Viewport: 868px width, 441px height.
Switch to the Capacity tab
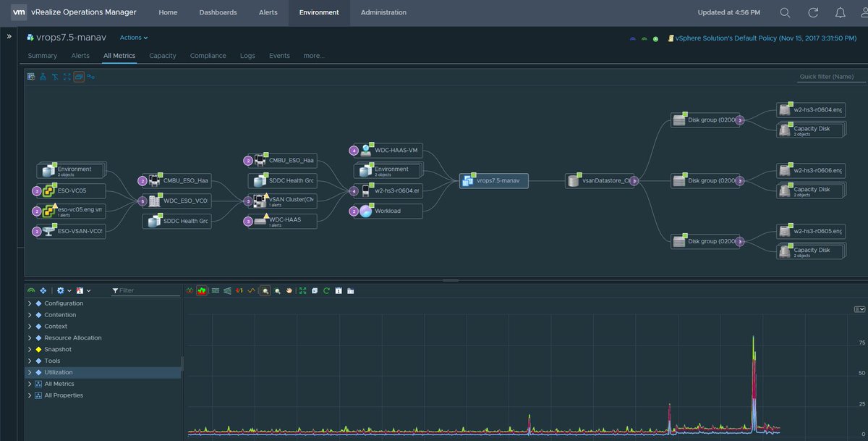pos(163,56)
